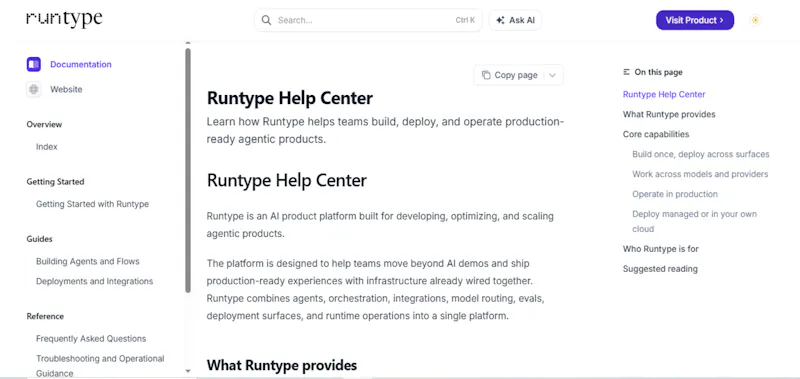Image resolution: width=800 pixels, height=379 pixels.
Task: Open Building Agents and Flows guide
Action: [88, 261]
